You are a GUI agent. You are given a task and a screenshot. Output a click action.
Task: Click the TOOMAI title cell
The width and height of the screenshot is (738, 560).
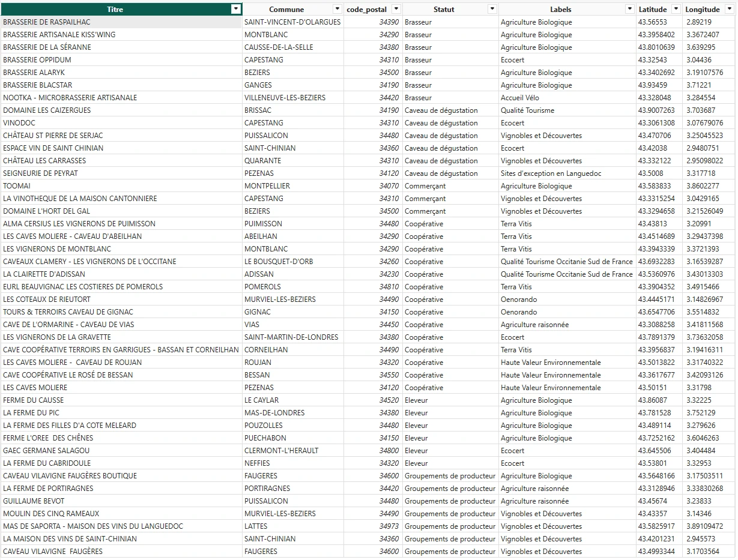point(17,186)
